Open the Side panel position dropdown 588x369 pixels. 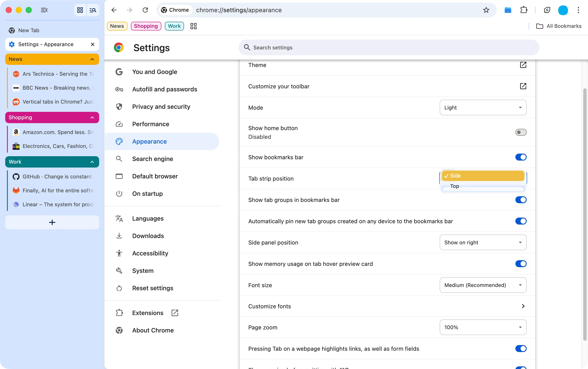coord(483,242)
